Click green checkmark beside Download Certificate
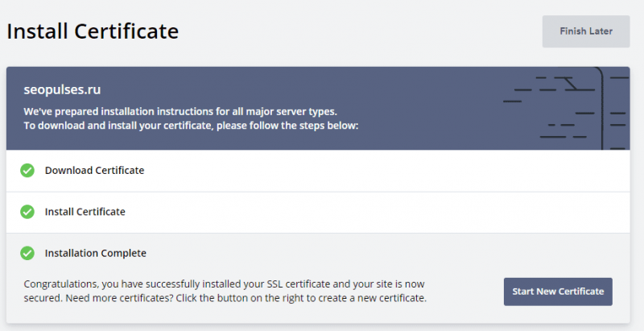Viewport: 644px width, 331px height. click(x=27, y=171)
